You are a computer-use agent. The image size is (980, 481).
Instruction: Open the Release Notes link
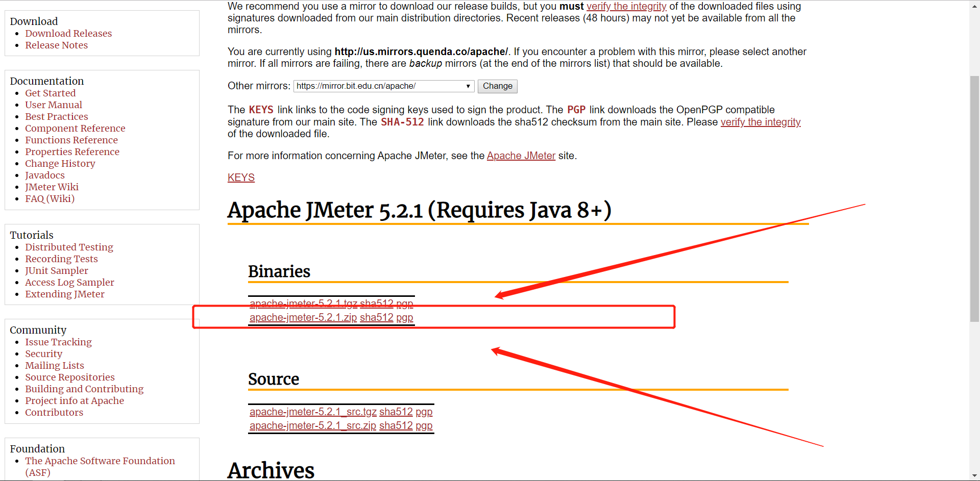tap(56, 45)
